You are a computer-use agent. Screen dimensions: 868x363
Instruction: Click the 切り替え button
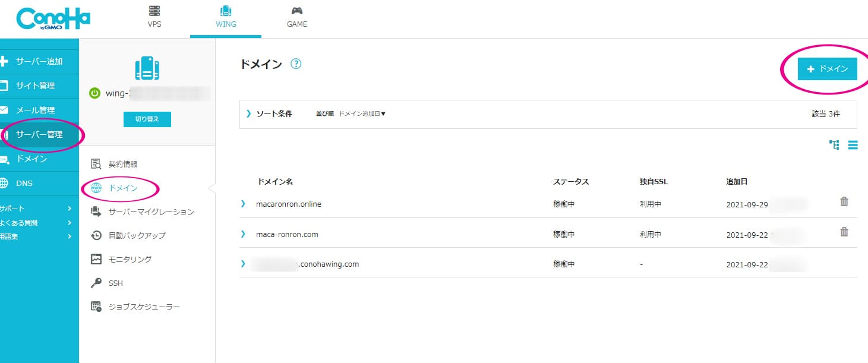(x=147, y=119)
